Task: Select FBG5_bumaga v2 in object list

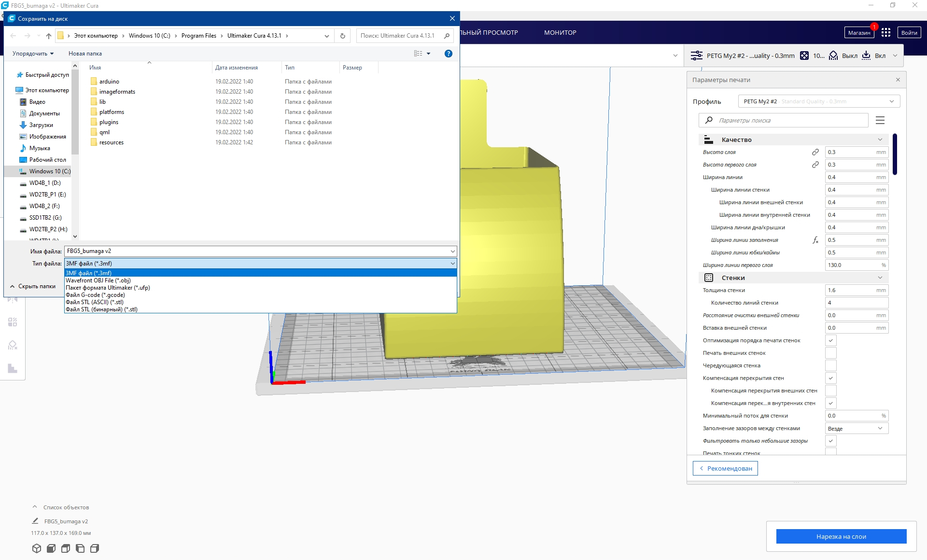Action: [66, 521]
